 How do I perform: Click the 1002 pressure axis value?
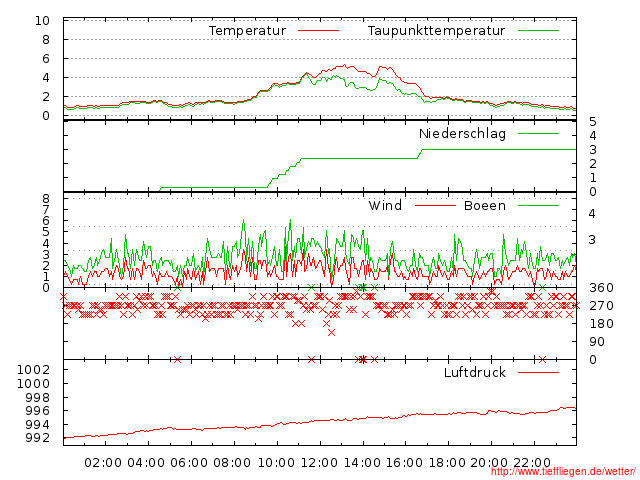(33, 370)
